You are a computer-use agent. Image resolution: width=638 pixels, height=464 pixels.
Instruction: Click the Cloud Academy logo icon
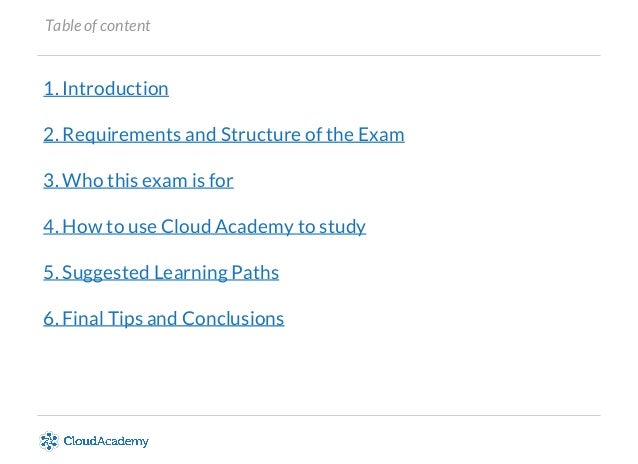49,441
